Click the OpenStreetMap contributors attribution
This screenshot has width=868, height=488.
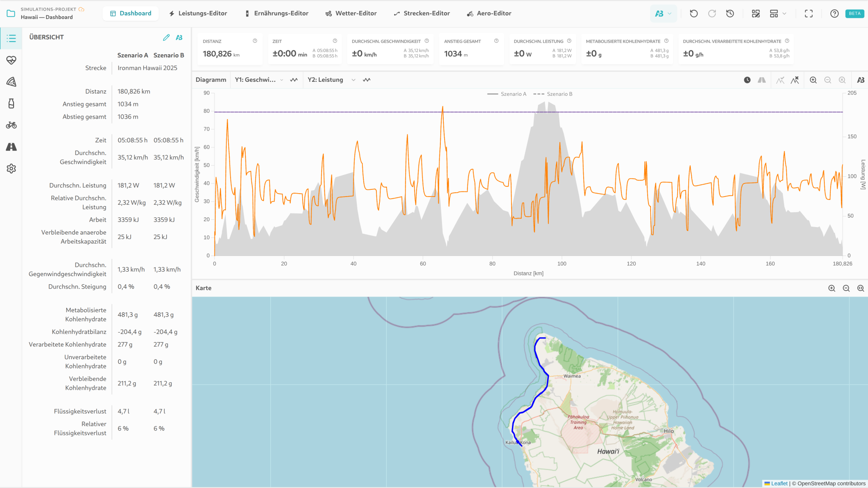tap(832, 484)
